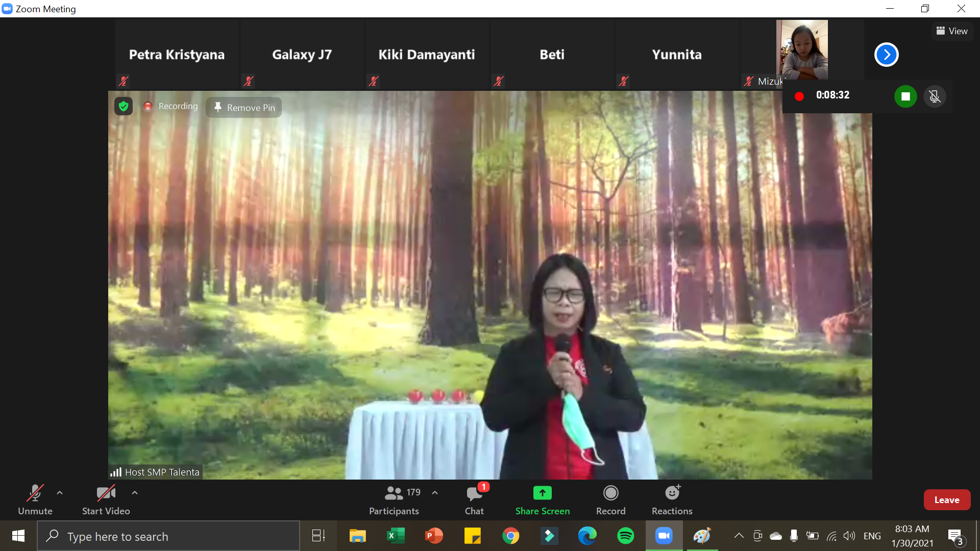Unmute the microphone in Zoom
Screen dimensions: 980x551
(35, 499)
